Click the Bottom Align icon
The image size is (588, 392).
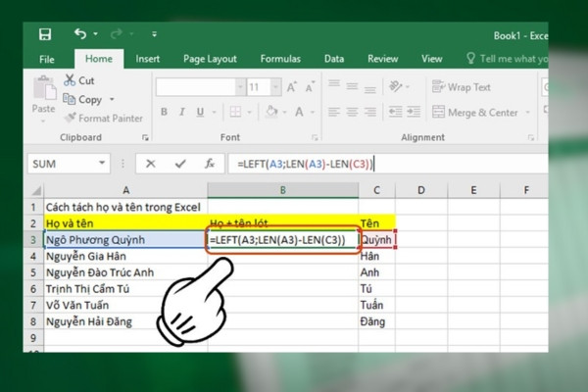[369, 88]
